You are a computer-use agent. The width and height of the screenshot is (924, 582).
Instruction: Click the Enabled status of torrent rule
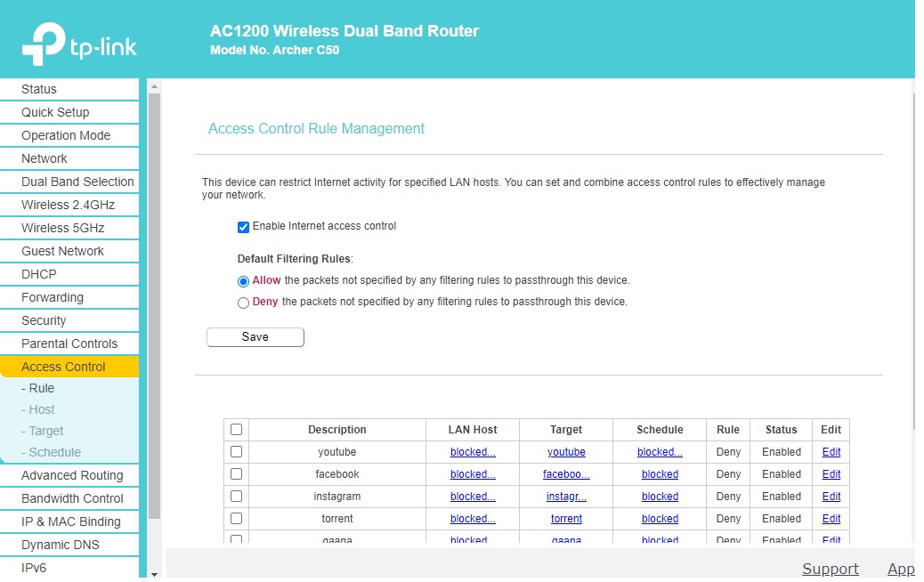tap(781, 519)
